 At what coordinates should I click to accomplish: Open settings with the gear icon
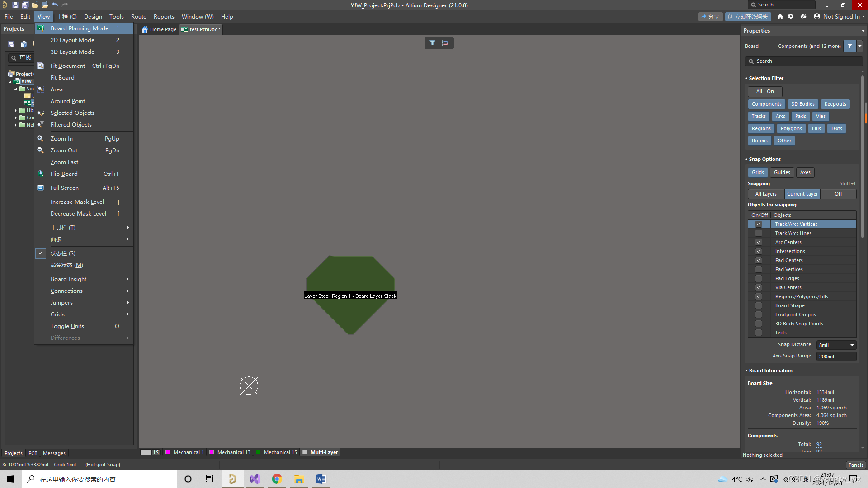[x=791, y=17]
